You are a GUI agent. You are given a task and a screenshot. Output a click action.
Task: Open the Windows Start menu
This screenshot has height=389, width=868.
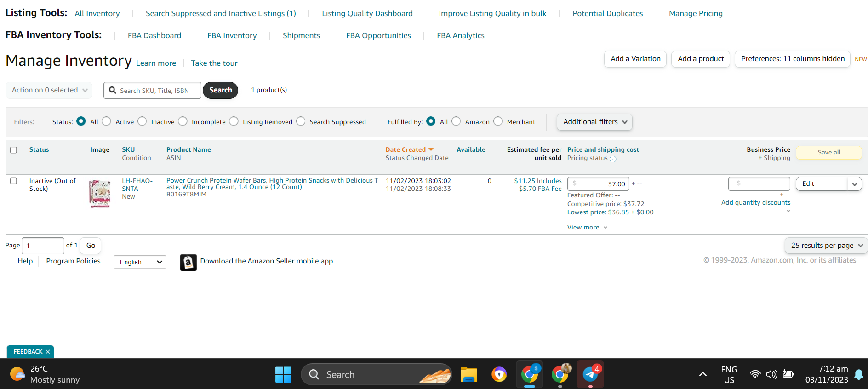click(x=283, y=375)
